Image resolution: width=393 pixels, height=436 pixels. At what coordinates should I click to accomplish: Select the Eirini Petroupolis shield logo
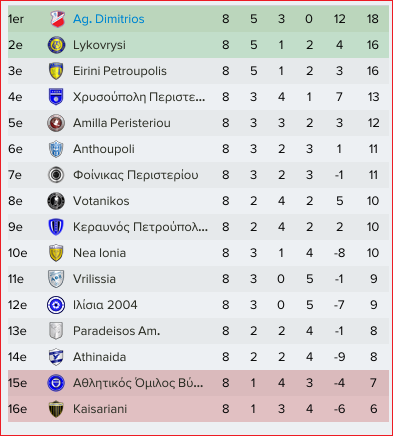tap(56, 71)
